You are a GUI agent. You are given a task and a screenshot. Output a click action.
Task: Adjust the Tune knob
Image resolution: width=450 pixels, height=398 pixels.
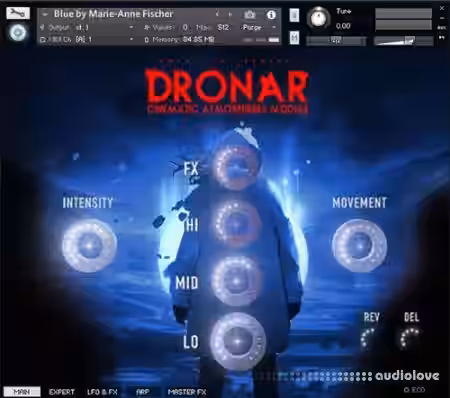pyautogui.click(x=318, y=18)
